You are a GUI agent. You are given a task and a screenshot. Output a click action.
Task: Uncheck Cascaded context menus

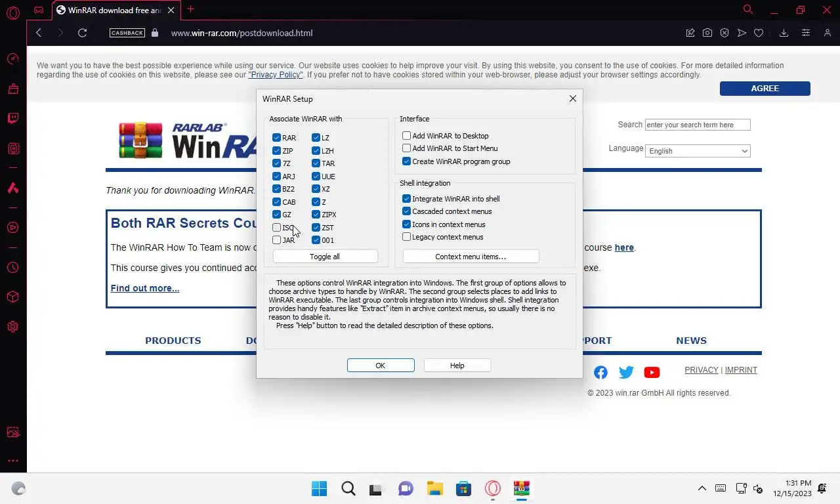[x=406, y=211]
